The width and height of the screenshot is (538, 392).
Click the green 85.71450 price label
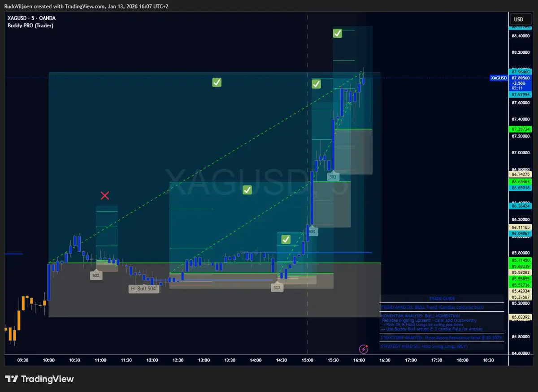520,260
